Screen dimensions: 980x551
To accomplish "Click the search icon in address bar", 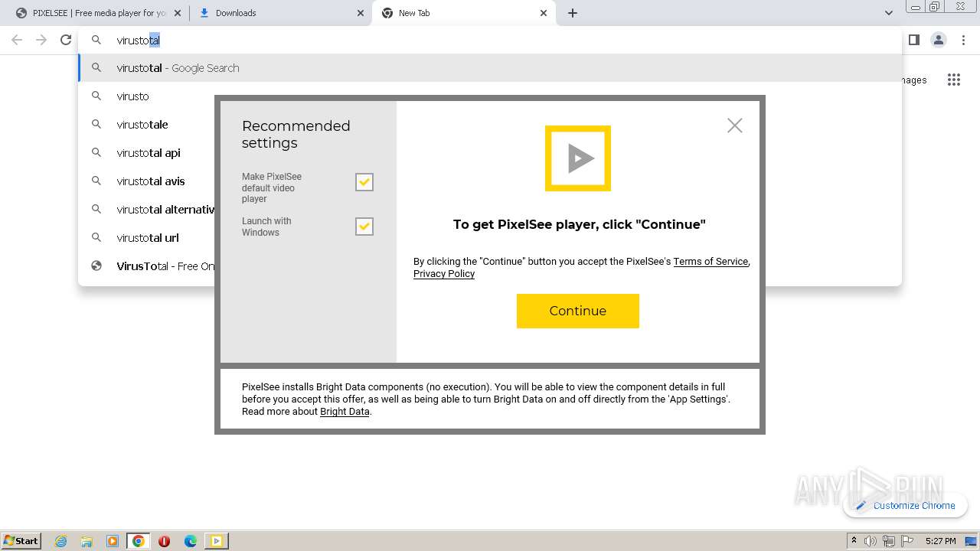I will pyautogui.click(x=96, y=40).
